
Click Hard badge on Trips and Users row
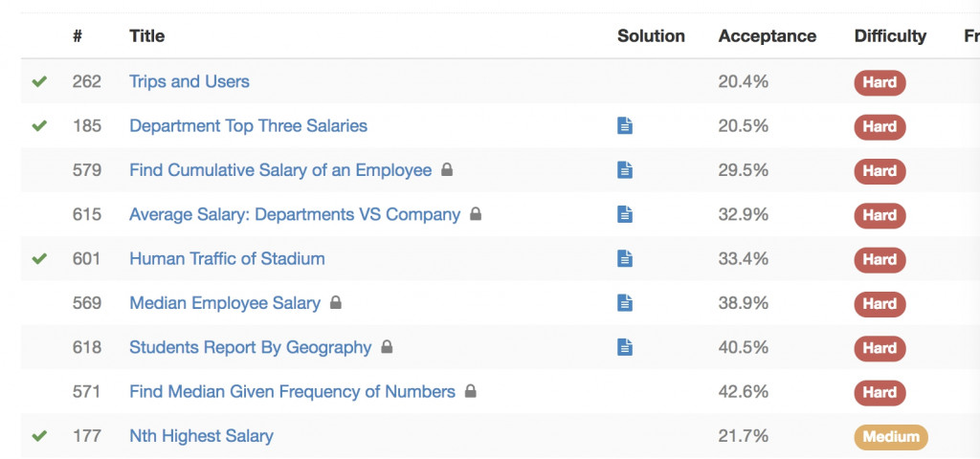click(x=880, y=82)
